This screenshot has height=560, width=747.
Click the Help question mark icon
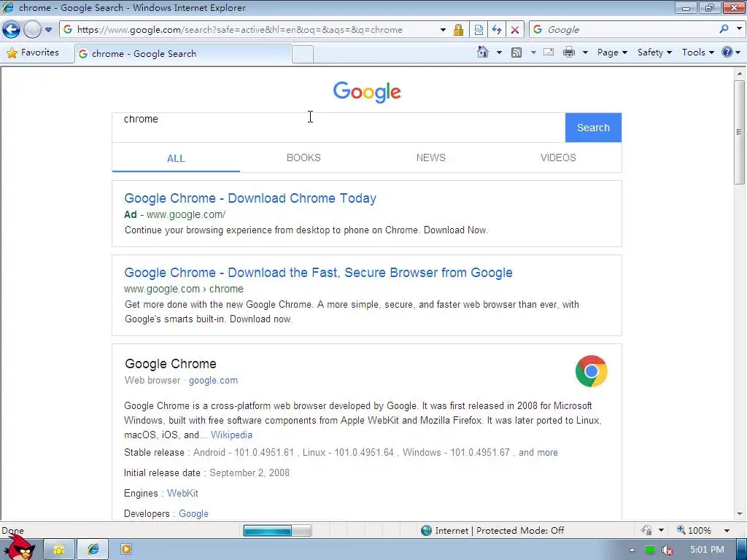point(727,52)
